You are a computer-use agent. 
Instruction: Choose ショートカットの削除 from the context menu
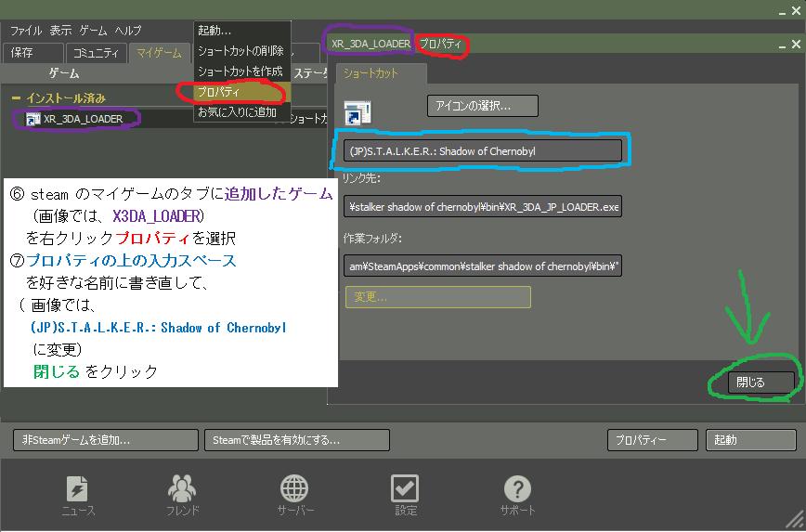point(242,51)
